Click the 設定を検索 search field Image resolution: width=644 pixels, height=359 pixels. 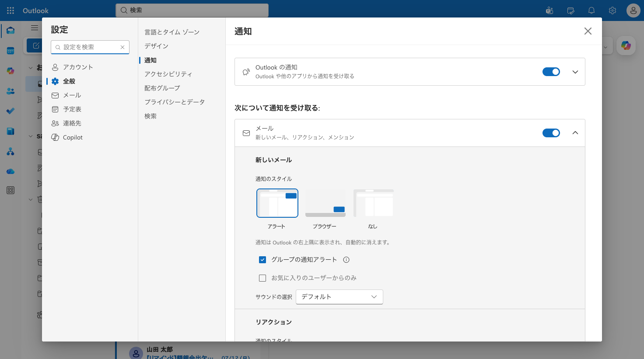pos(90,47)
